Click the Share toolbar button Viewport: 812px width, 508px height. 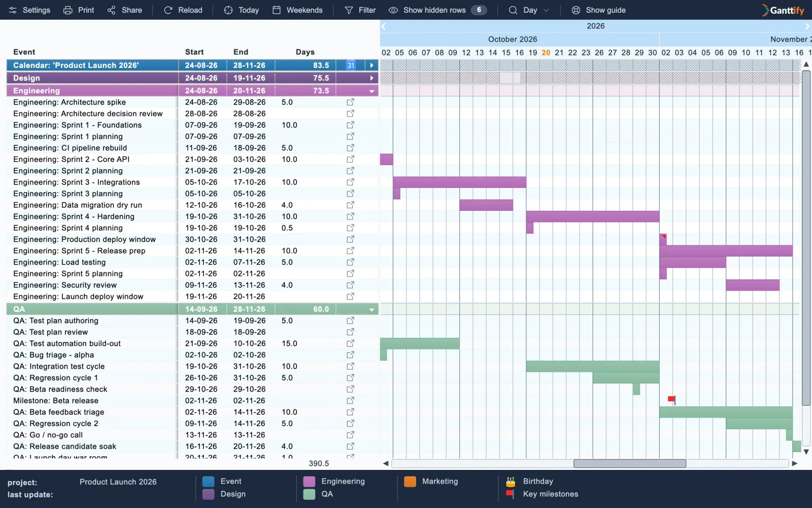click(x=125, y=10)
